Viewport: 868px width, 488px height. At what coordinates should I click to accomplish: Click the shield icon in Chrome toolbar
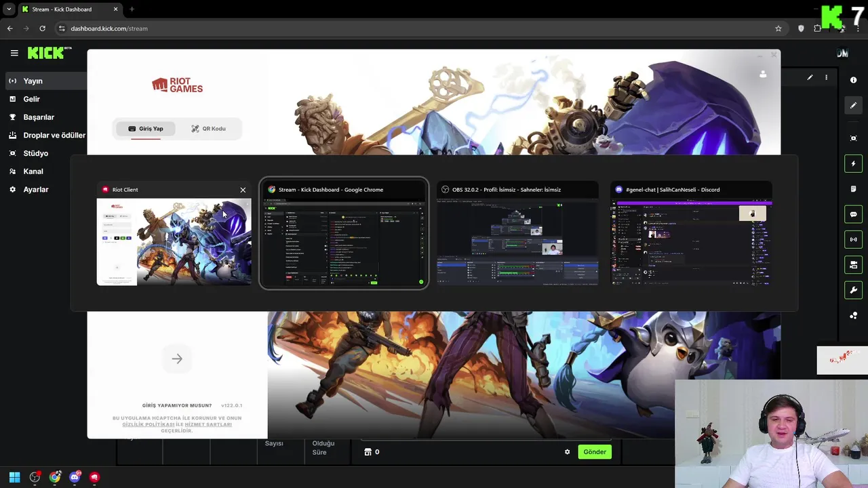[801, 28]
